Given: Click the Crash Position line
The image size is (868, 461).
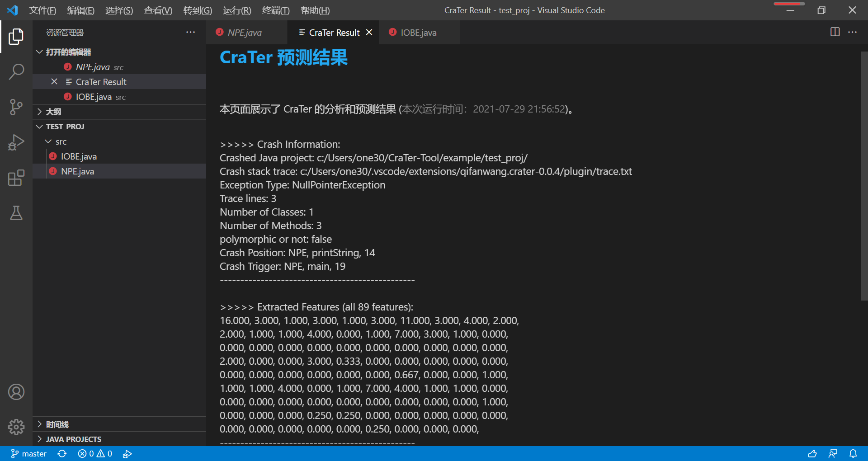Looking at the screenshot, I should (x=297, y=253).
